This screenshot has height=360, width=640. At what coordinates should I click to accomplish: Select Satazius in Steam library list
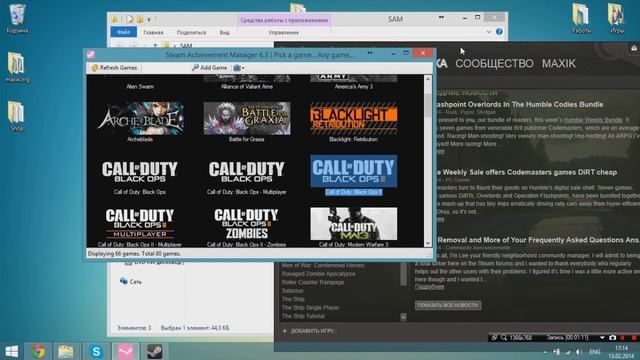coord(292,291)
